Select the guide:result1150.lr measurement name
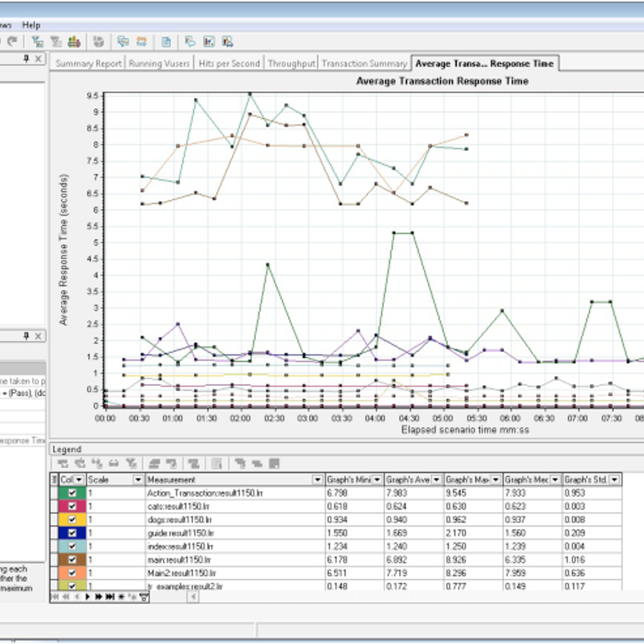Viewport: 644px width, 644px height. tap(180, 533)
